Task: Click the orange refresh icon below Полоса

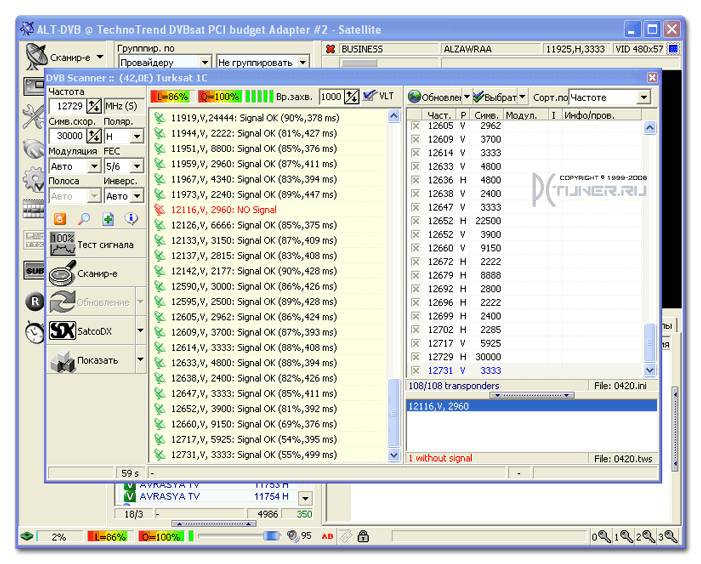Action: tap(60, 219)
